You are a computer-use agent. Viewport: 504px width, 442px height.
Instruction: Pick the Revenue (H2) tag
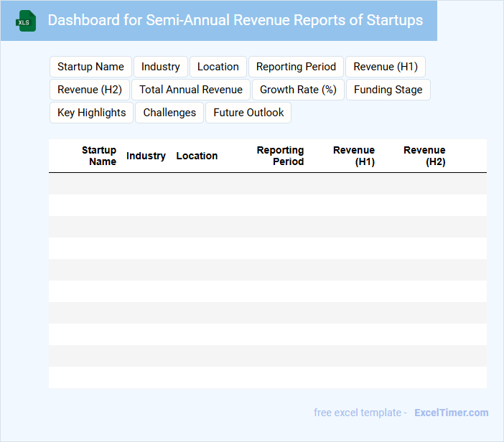90,90
